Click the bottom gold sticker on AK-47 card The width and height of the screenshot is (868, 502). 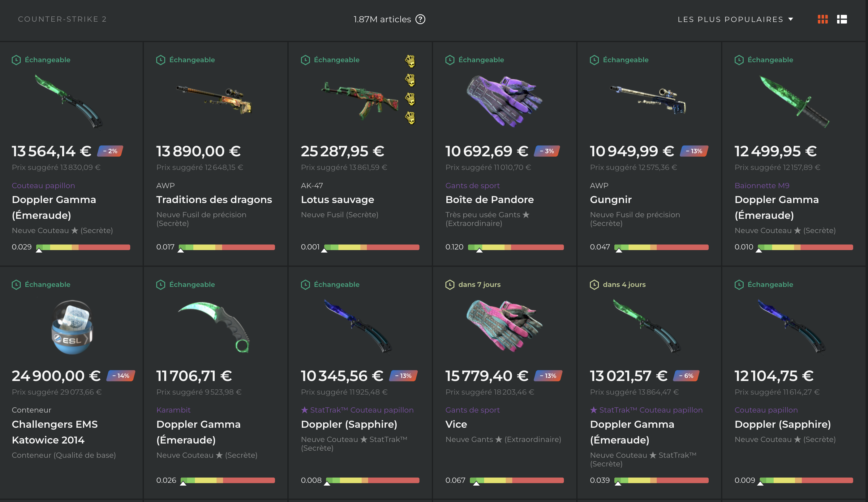tap(410, 118)
